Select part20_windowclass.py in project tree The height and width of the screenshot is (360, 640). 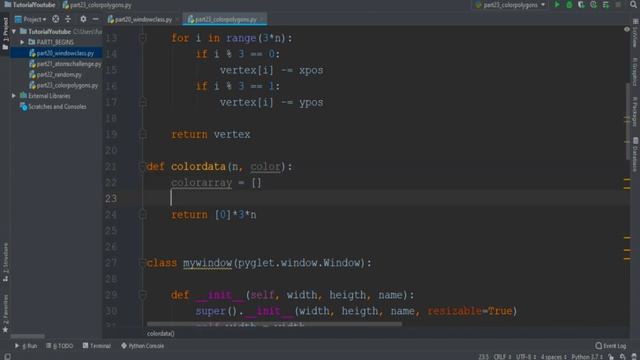(x=56, y=53)
